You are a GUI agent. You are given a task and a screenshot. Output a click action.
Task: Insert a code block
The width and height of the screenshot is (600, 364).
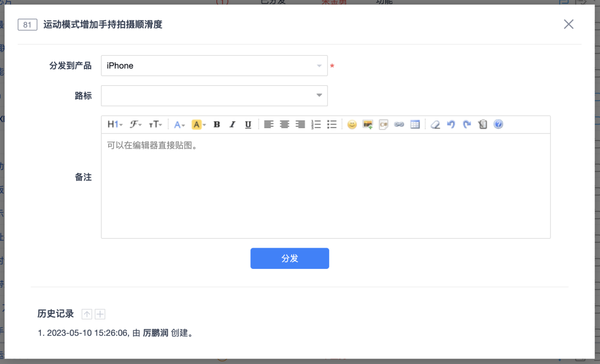(383, 124)
